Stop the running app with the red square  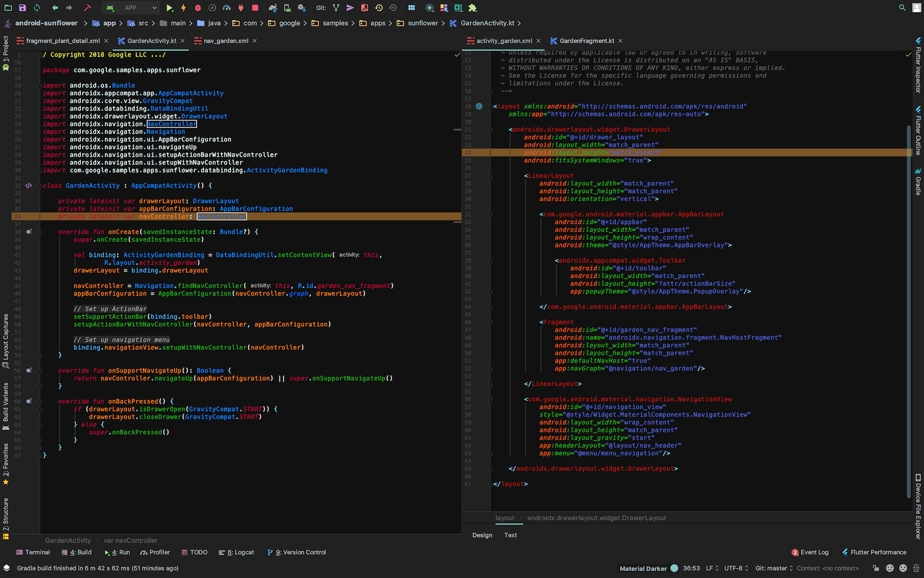tap(255, 8)
